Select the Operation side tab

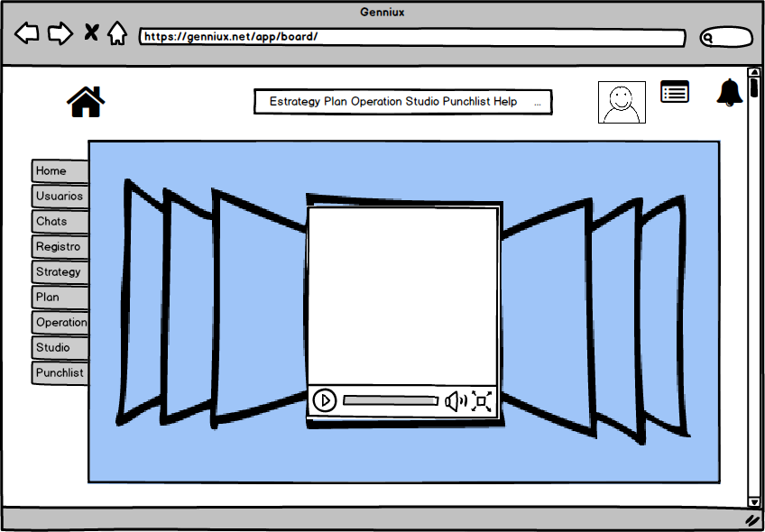tap(60, 323)
